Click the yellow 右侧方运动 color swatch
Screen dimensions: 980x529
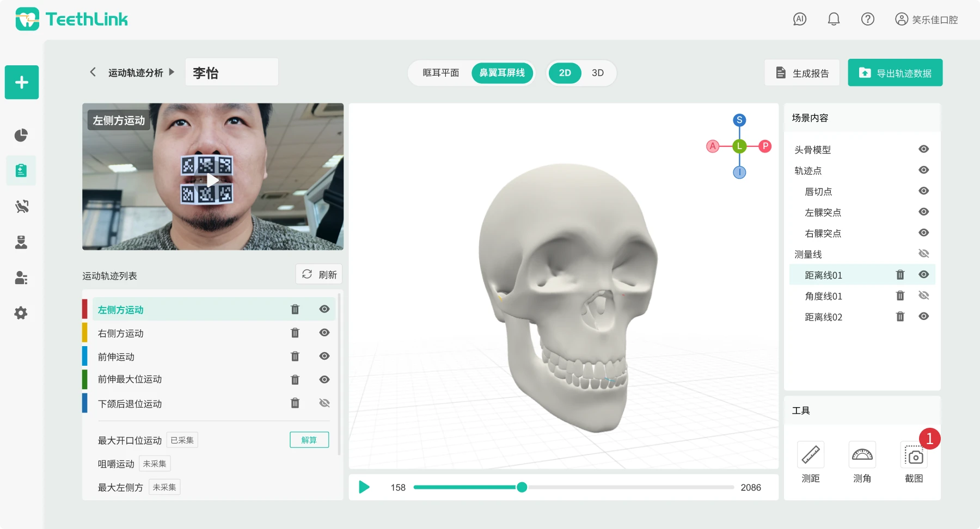(85, 333)
